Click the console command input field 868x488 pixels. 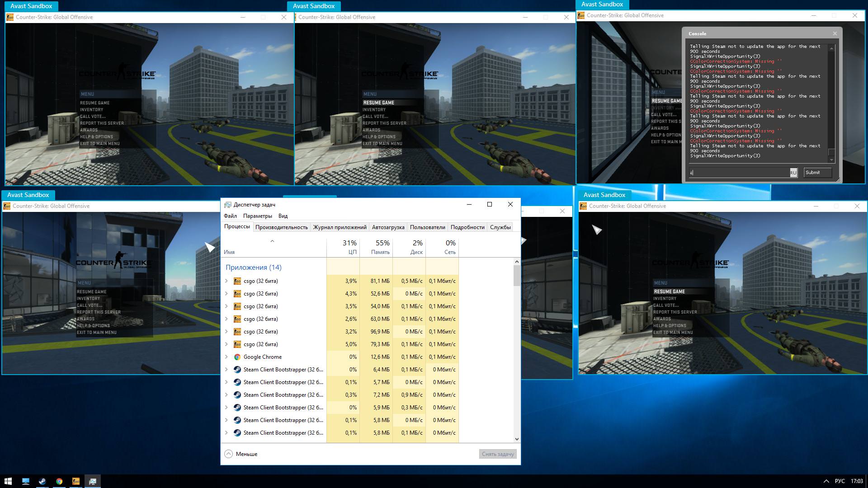[739, 173]
